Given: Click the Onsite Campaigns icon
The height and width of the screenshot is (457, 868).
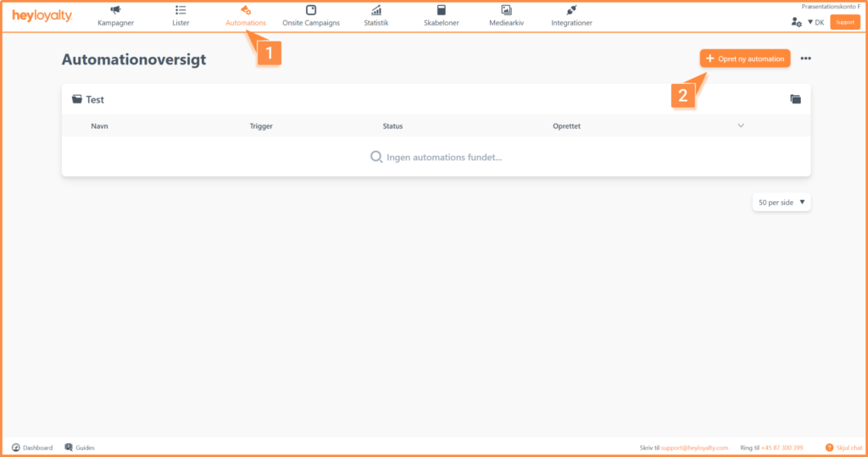Looking at the screenshot, I should 310,10.
